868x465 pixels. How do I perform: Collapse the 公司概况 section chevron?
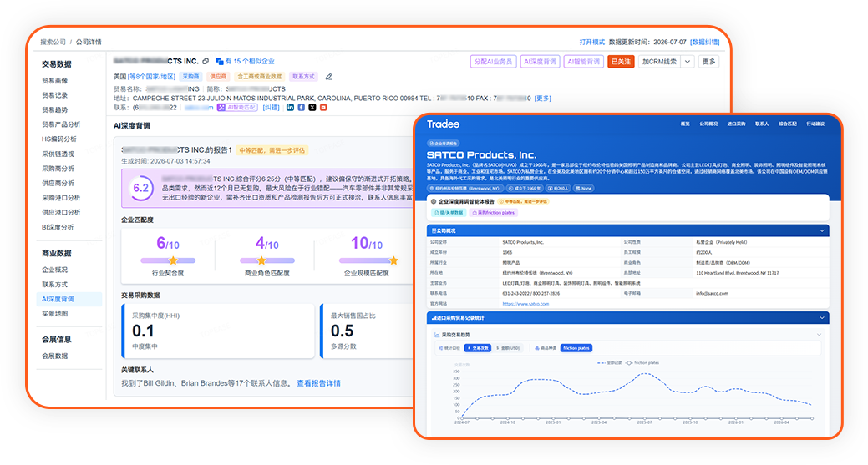coord(822,230)
